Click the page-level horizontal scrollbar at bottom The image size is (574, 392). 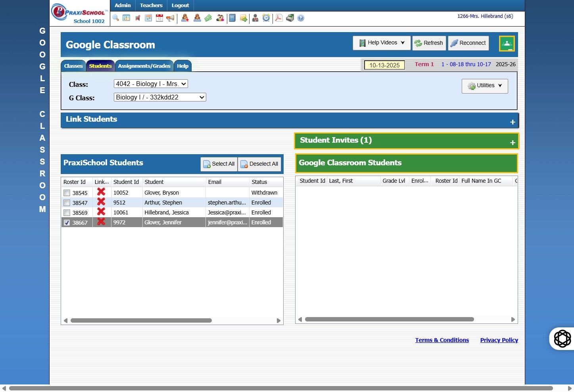[281, 388]
